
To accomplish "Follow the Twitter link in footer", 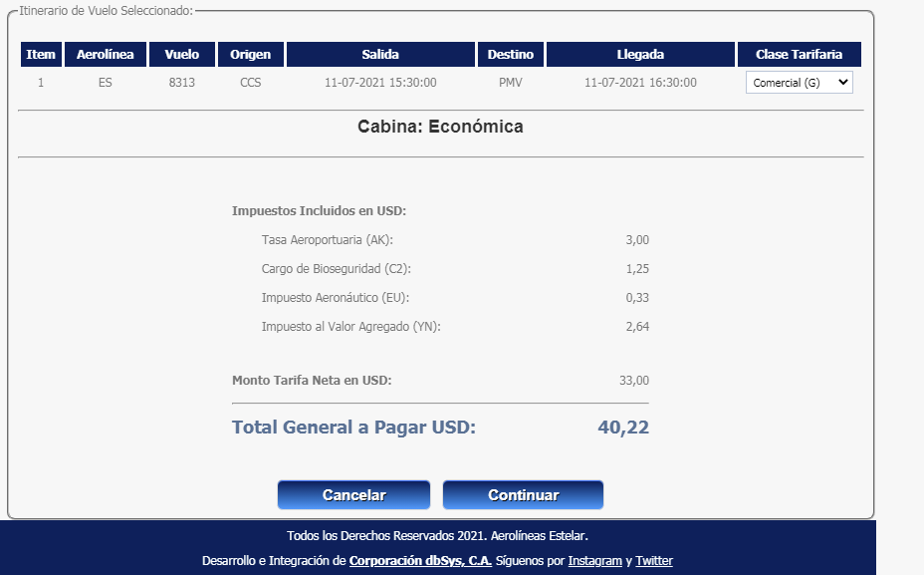I will point(653,561).
